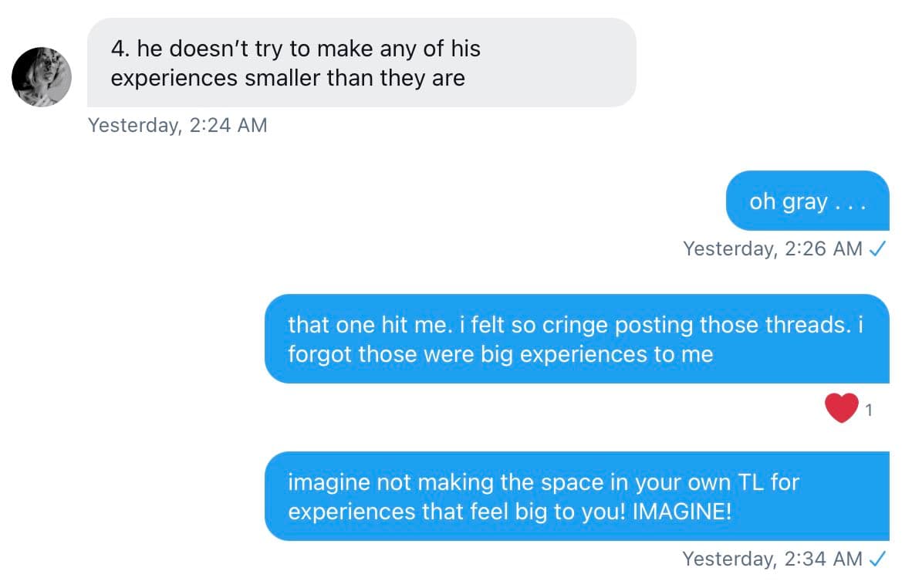Click the read checkmark beside 2:34 AM
The height and width of the screenshot is (588, 912).
[x=877, y=559]
